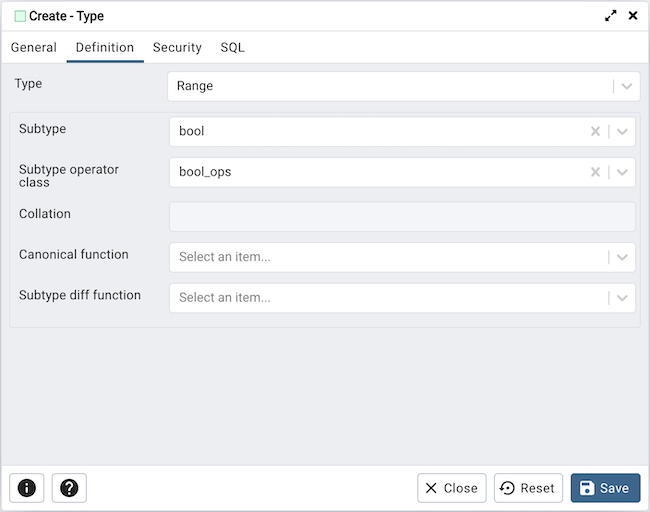Open the SQL tab
Viewport: 650px width, 512px height.
232,47
